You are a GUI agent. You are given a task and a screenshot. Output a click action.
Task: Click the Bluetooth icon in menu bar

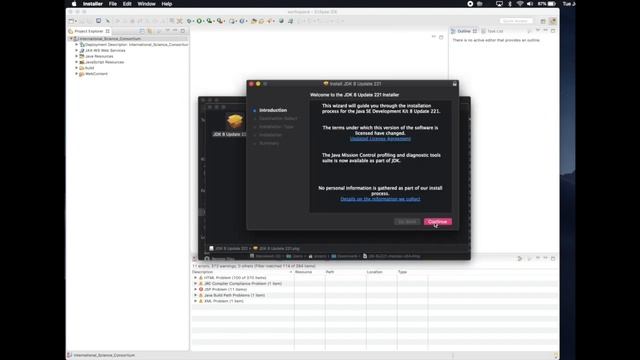pos(510,4)
